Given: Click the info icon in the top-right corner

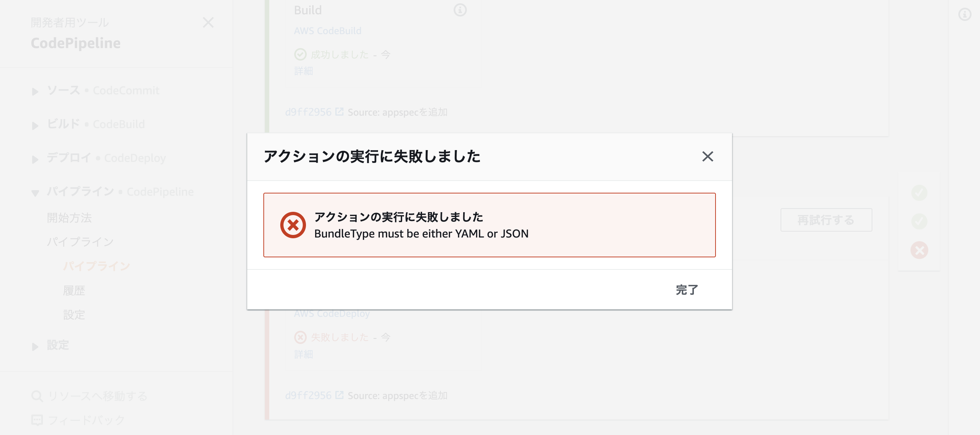Looking at the screenshot, I should click(x=965, y=15).
